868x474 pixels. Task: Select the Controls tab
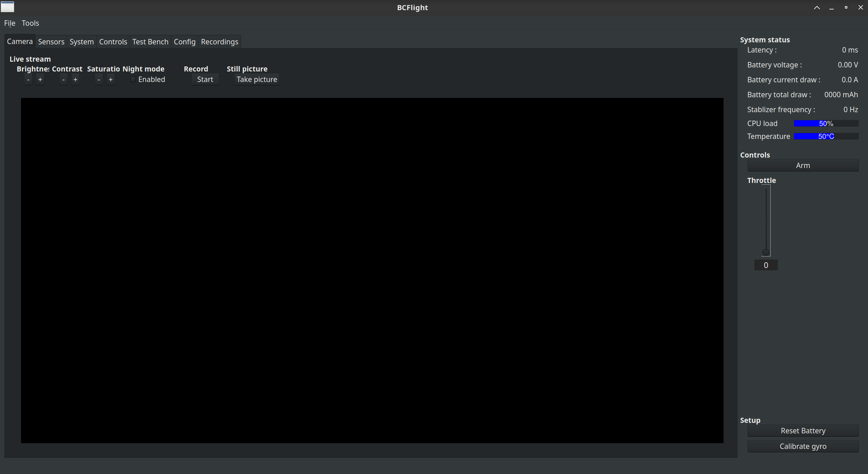point(112,41)
